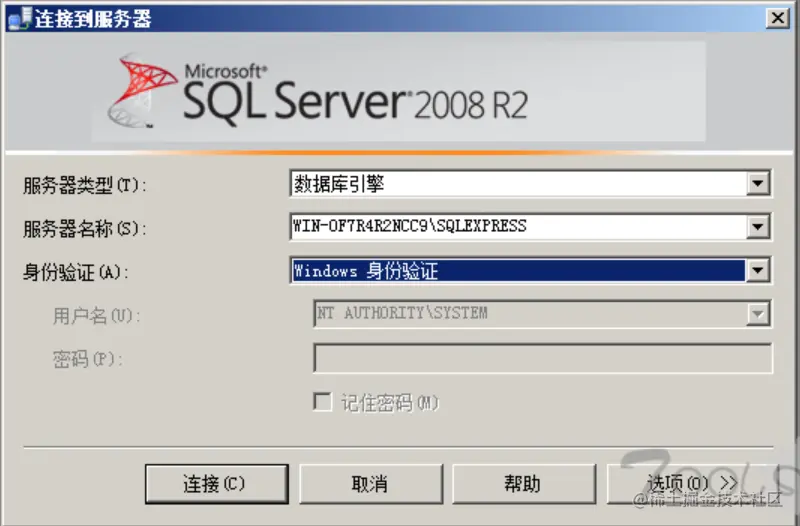Open 帮助 help button
This screenshot has height=526, width=800.
pos(524,484)
